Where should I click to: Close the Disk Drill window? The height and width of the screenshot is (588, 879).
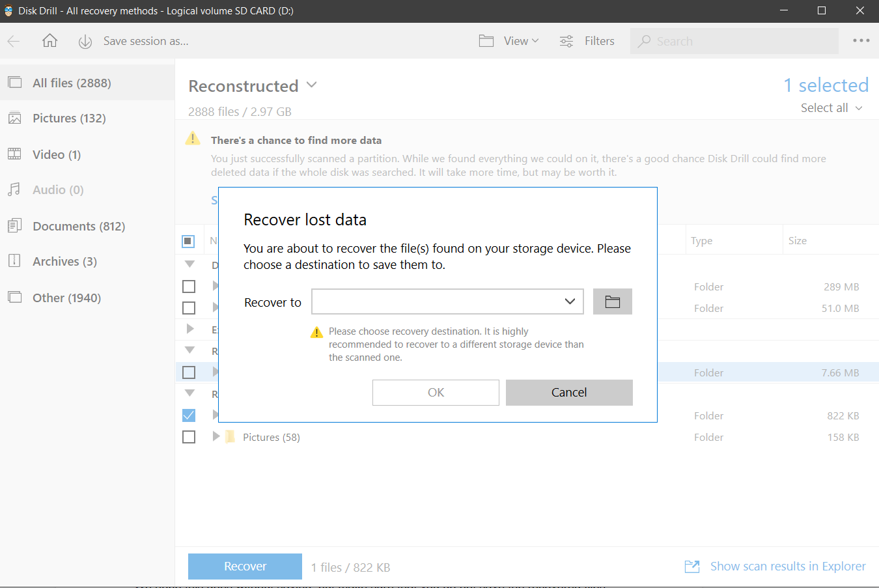860,11
